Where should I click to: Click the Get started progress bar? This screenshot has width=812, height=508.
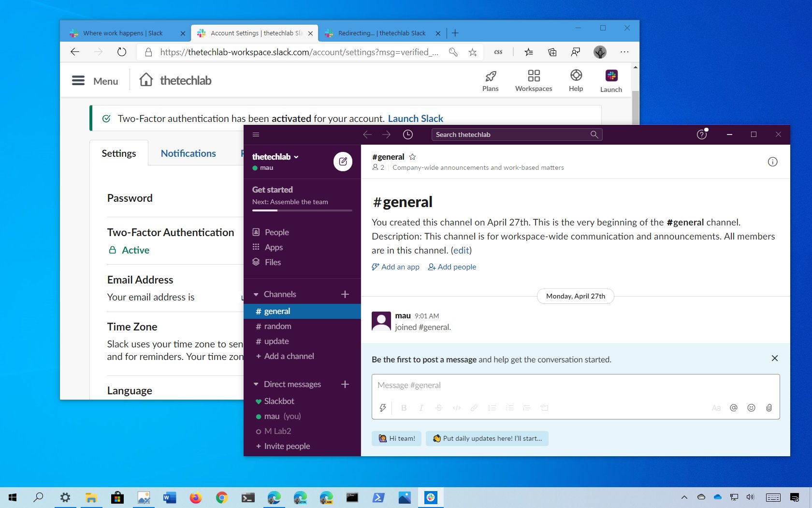click(x=302, y=210)
